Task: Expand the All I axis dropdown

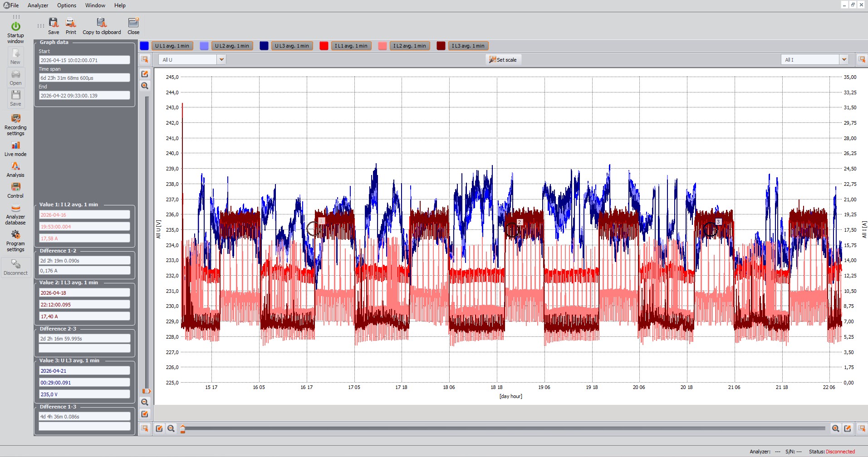Action: (x=843, y=59)
